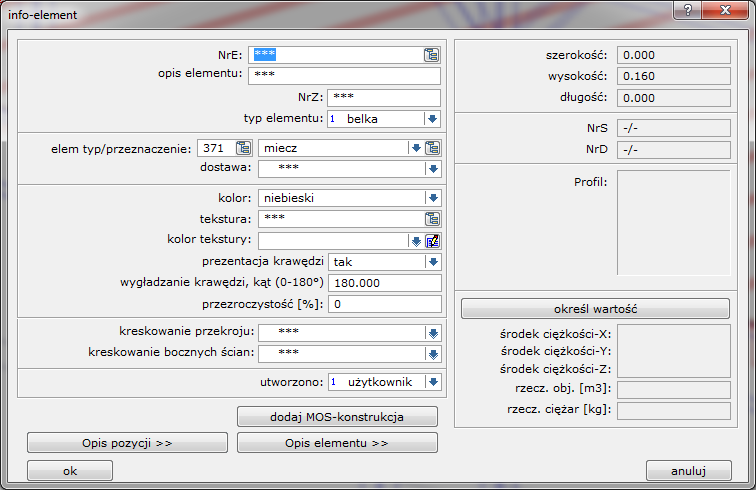Open the kolor niebieski dropdown
This screenshot has height=490, width=756.
432,198
